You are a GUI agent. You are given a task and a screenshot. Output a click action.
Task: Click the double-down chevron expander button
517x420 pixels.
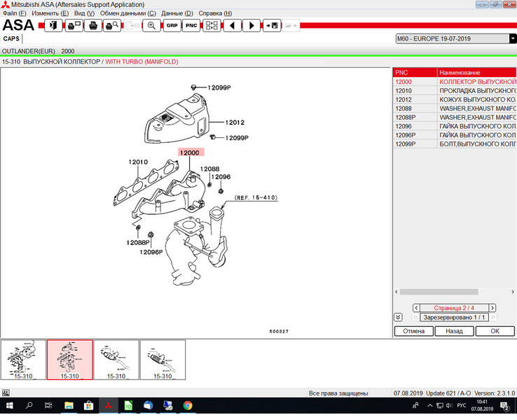click(x=398, y=317)
